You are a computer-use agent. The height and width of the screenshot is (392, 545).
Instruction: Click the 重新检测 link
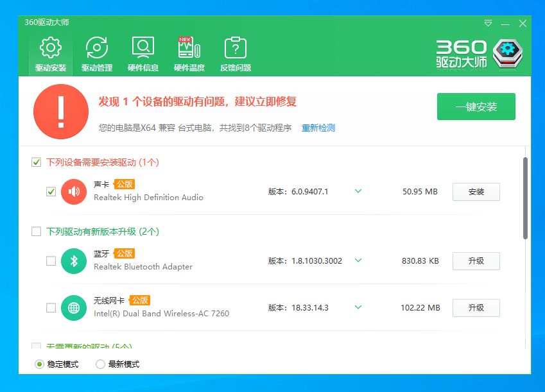click(x=318, y=128)
